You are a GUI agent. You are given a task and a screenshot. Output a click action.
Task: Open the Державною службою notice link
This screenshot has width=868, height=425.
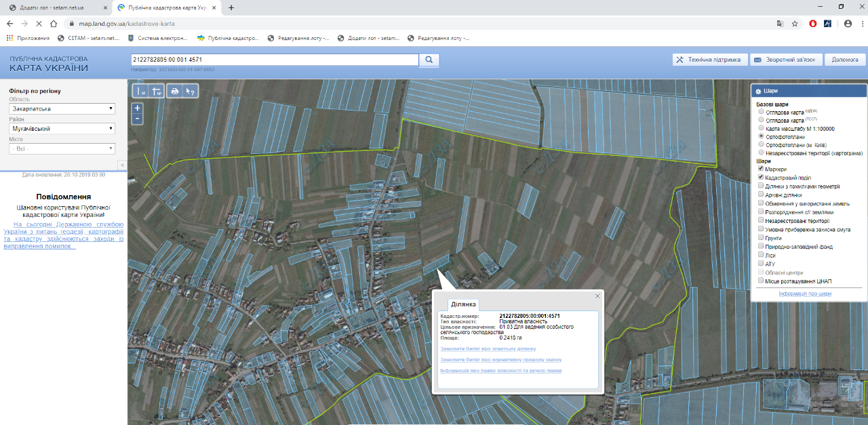[x=64, y=235]
